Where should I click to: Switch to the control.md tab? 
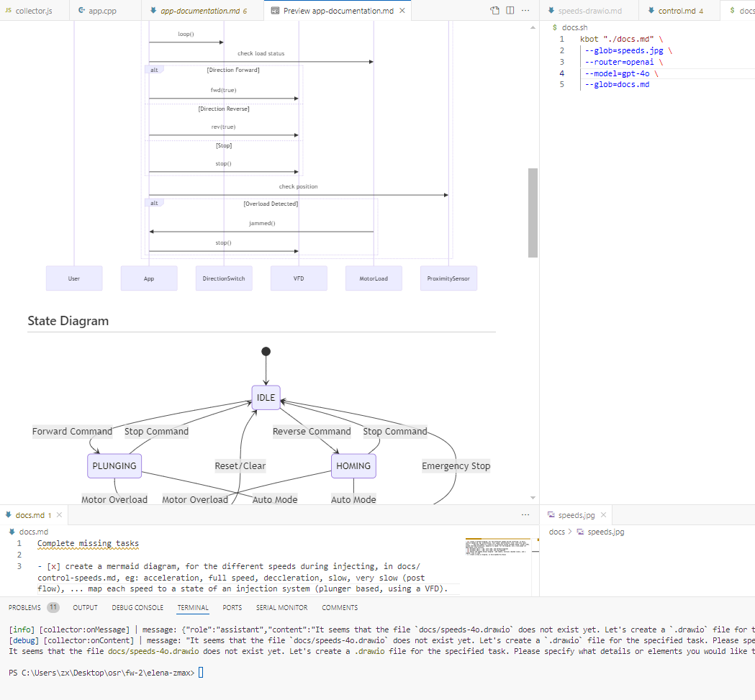[x=677, y=11]
